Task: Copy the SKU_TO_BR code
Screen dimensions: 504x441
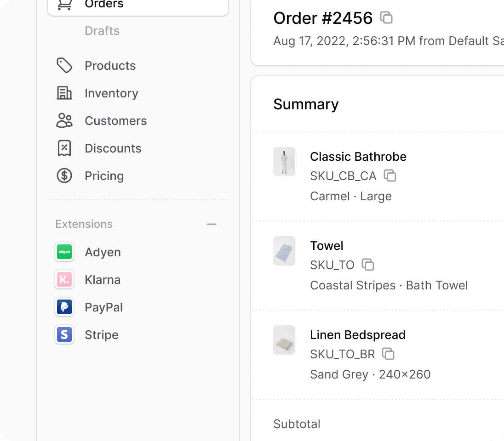Action: (x=389, y=354)
